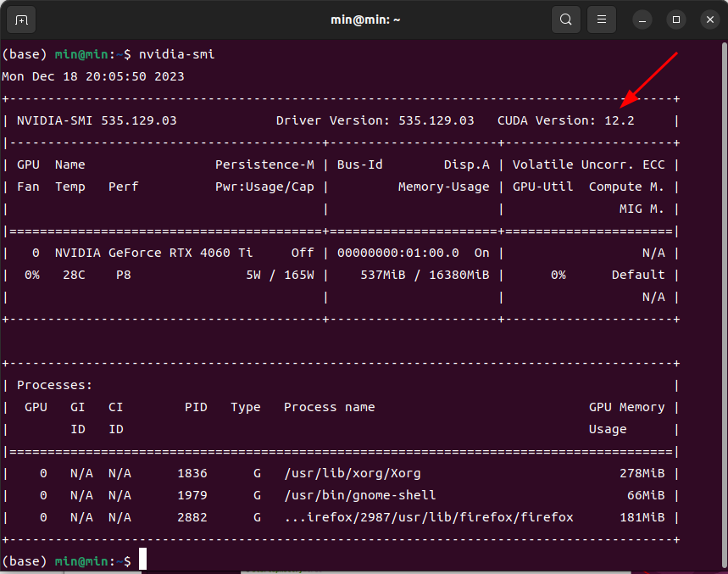Click the 181MiB memory usage
728x574 pixels.
coord(642,518)
